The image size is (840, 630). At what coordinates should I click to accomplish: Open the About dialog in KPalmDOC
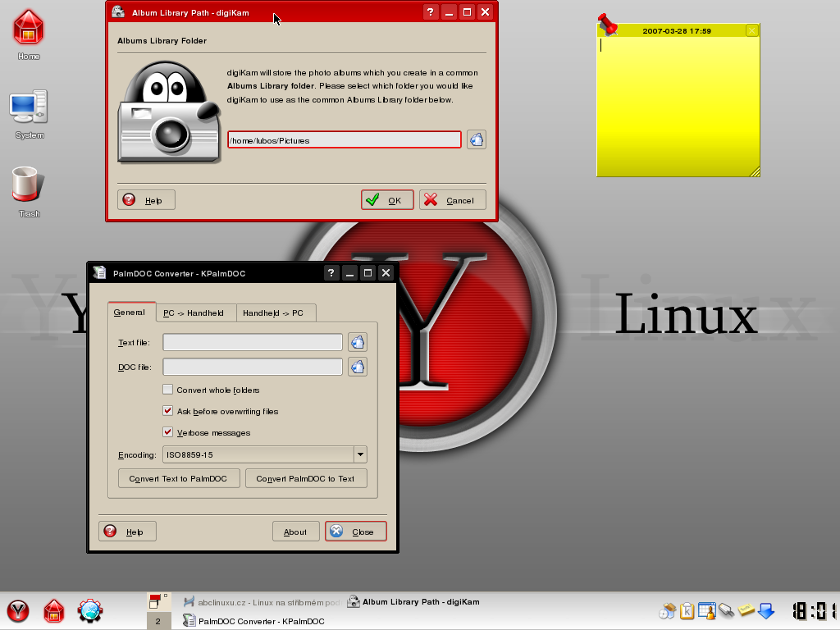(295, 532)
